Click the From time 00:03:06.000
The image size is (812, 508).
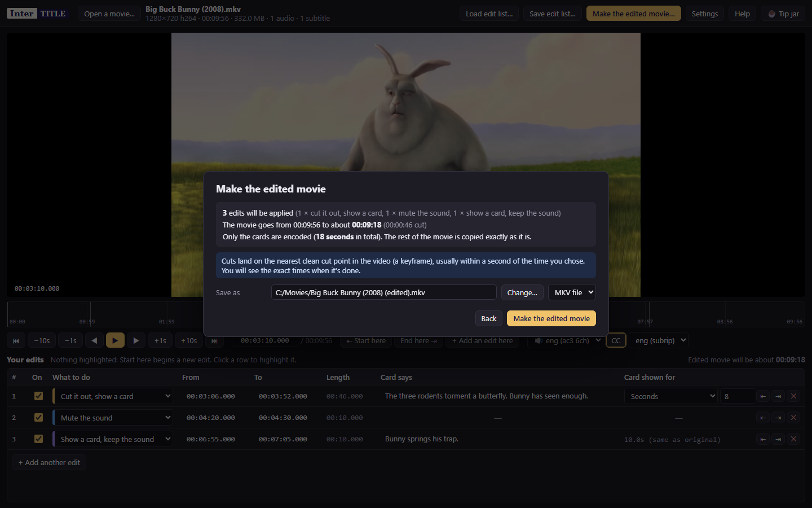coord(211,396)
